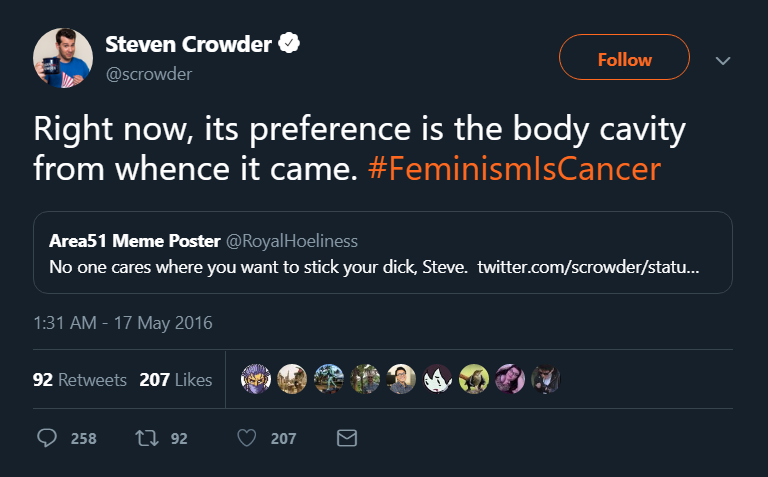Viewport: 768px width, 477px height.
Task: View the list of 207 Likes
Action: coord(176,380)
